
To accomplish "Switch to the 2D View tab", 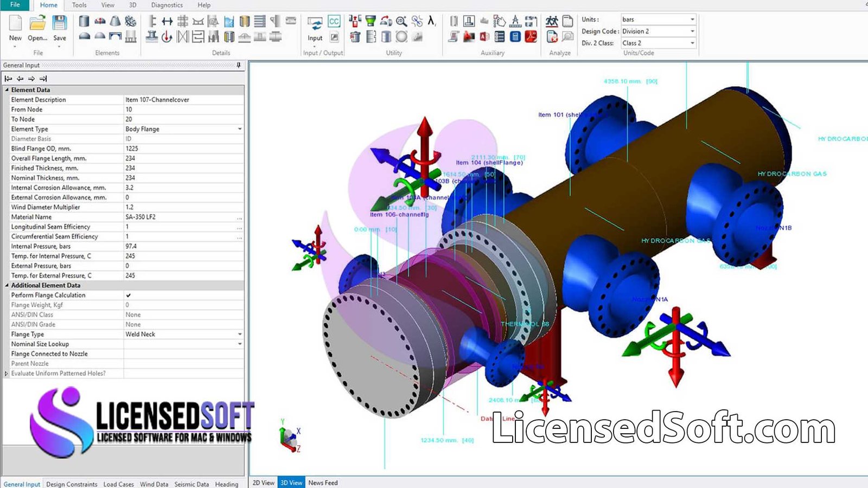I will [x=264, y=483].
